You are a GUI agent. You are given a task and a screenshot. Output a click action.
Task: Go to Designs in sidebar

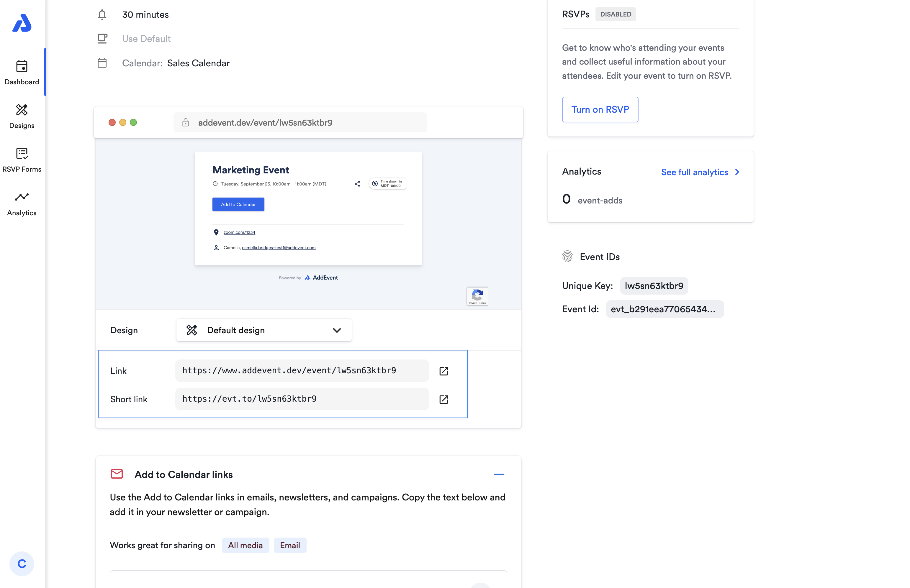click(x=22, y=116)
